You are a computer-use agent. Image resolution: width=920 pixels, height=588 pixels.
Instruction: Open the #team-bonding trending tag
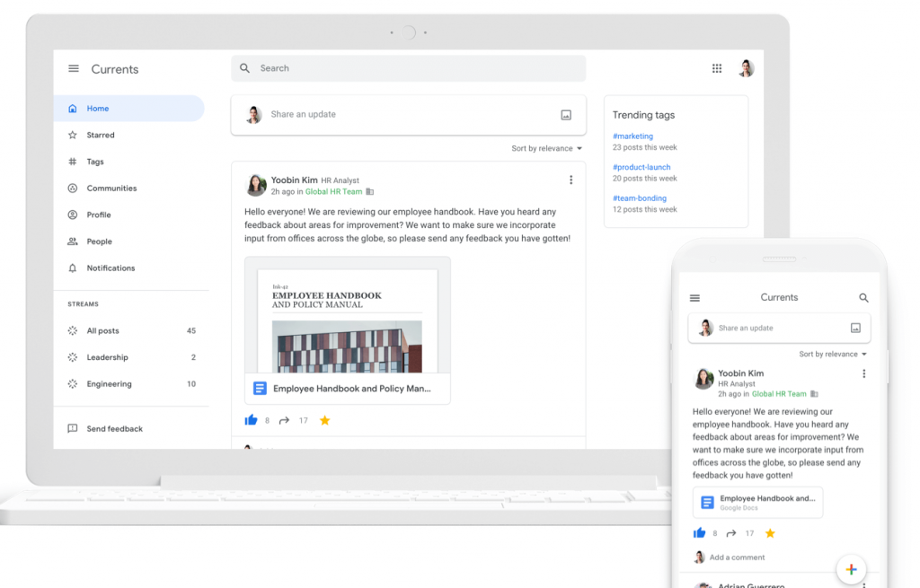click(x=640, y=198)
